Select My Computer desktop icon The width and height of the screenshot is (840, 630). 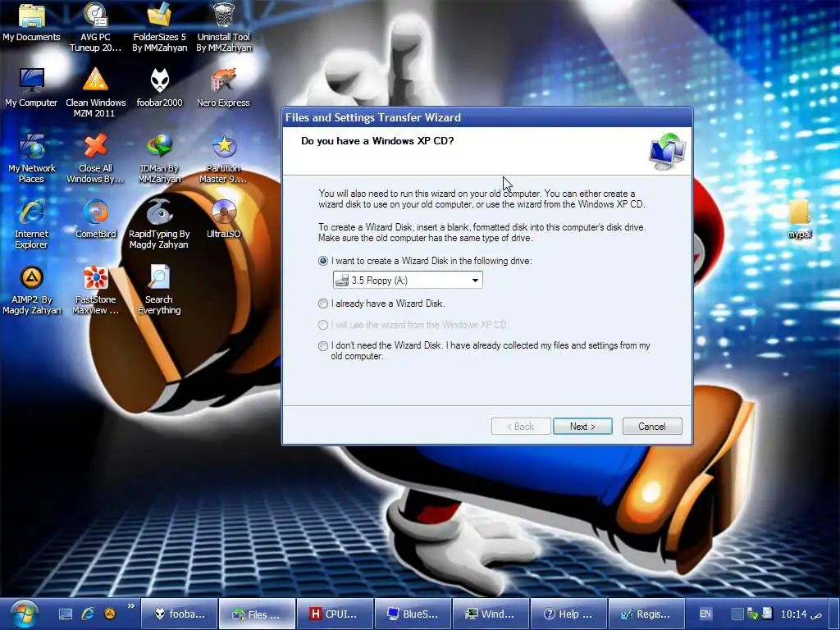point(31,88)
